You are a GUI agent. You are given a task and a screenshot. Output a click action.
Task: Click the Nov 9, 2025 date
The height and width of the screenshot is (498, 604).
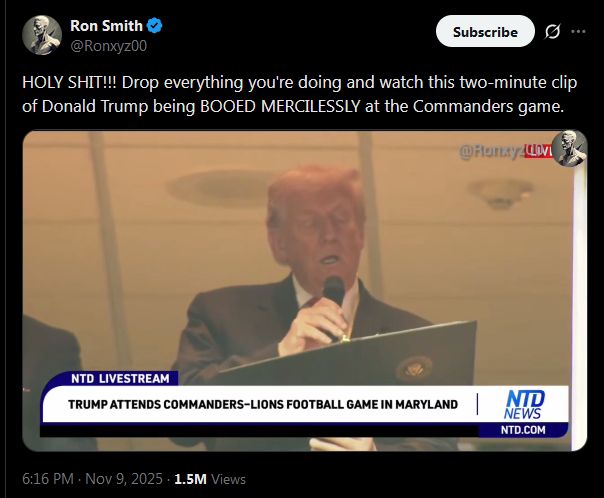pos(124,479)
